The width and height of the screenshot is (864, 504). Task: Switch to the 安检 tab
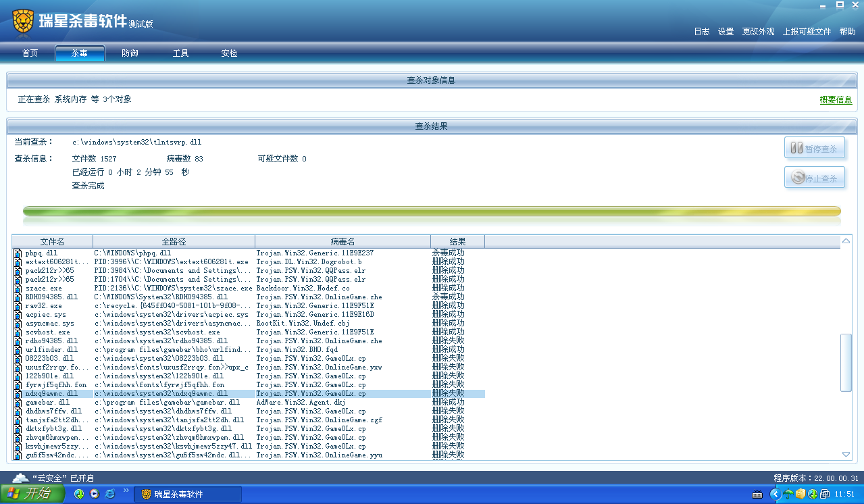tap(230, 53)
